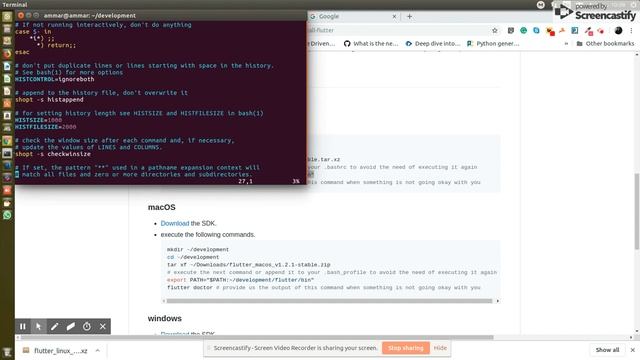Click the green circular extension icon
This screenshot has width=640, height=360.
(x=523, y=31)
